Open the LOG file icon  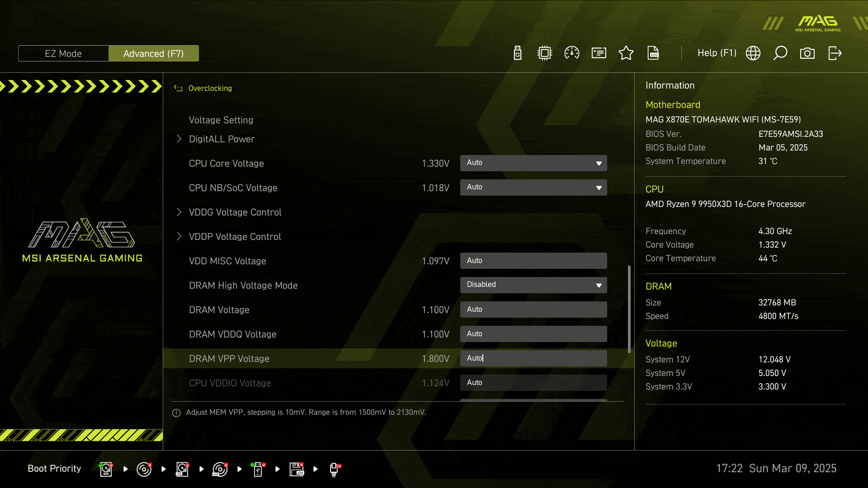pyautogui.click(x=653, y=53)
